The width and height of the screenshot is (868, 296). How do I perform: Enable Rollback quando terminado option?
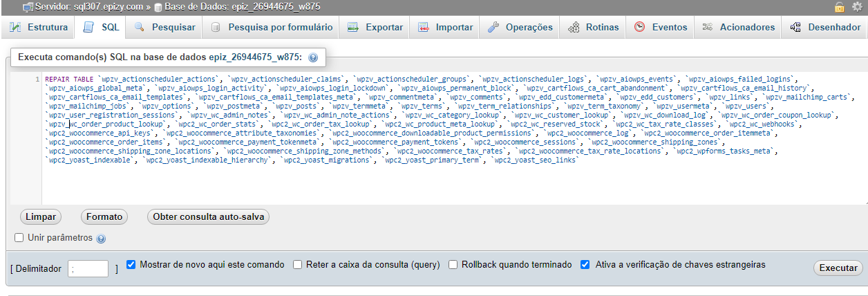(x=453, y=265)
